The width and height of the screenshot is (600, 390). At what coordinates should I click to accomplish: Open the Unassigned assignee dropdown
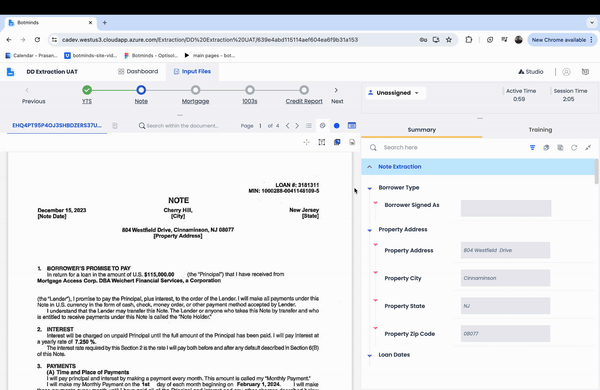[396, 93]
